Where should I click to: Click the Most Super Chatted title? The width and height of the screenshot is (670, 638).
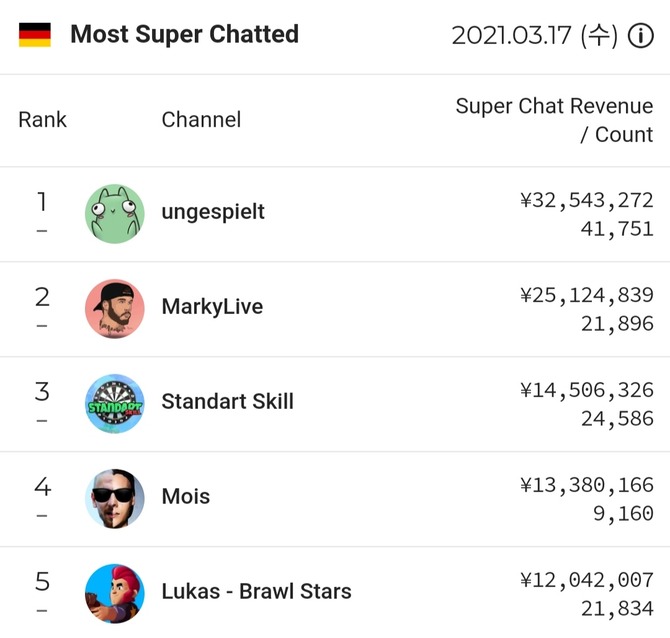(185, 35)
